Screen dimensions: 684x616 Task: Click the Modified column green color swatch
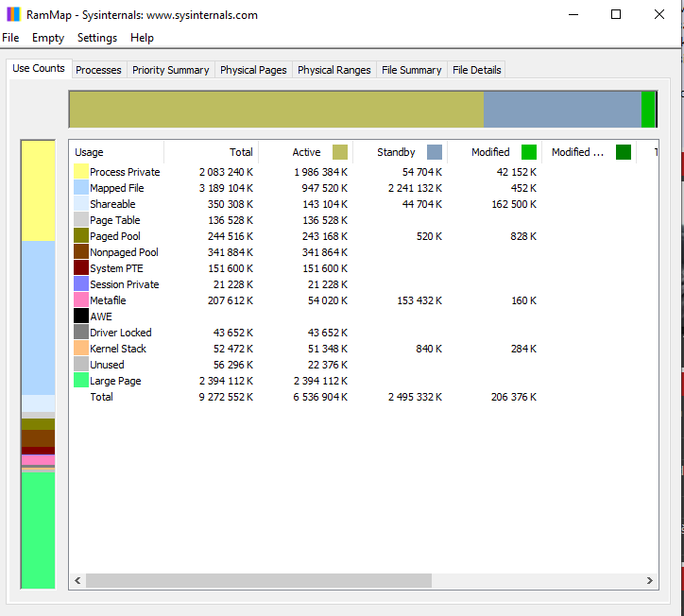pyautogui.click(x=529, y=152)
